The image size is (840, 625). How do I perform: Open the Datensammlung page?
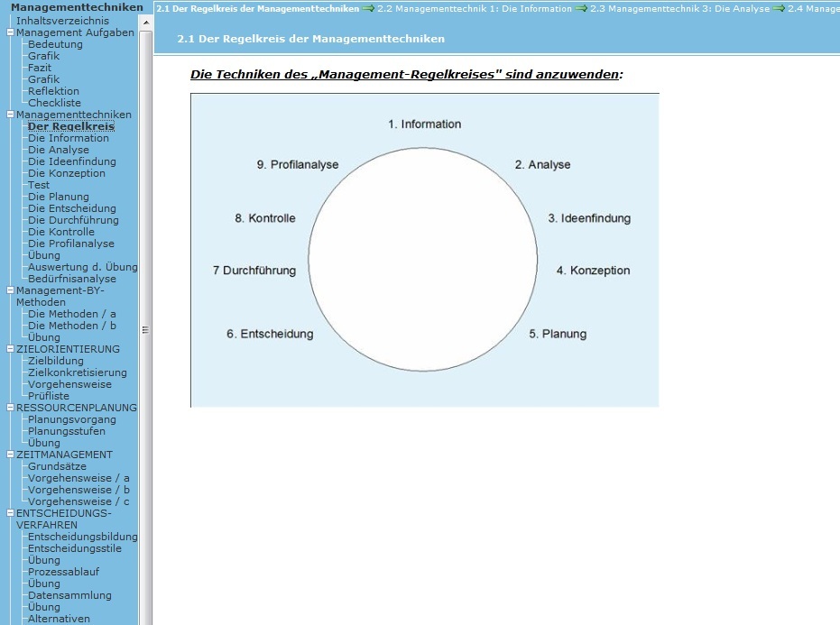click(x=69, y=595)
